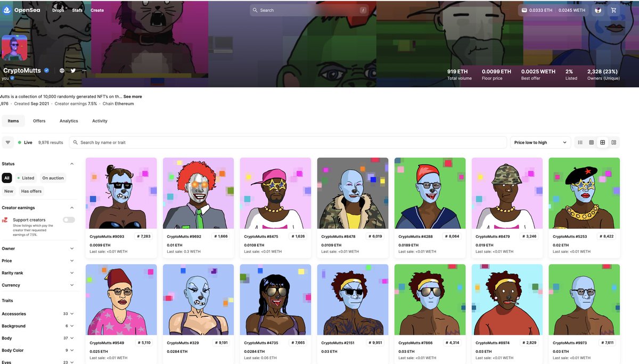The image size is (639, 364).
Task: Switch to the Activity tab
Action: 100,121
